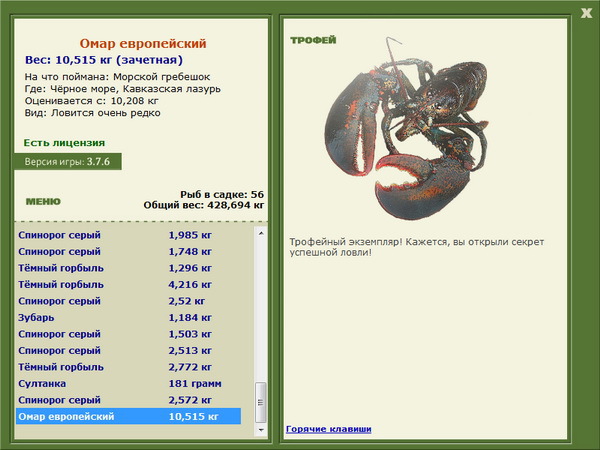Image resolution: width=600 pixels, height=450 pixels.
Task: Select the Спинорог серый 1,985 кг row
Action: click(129, 235)
